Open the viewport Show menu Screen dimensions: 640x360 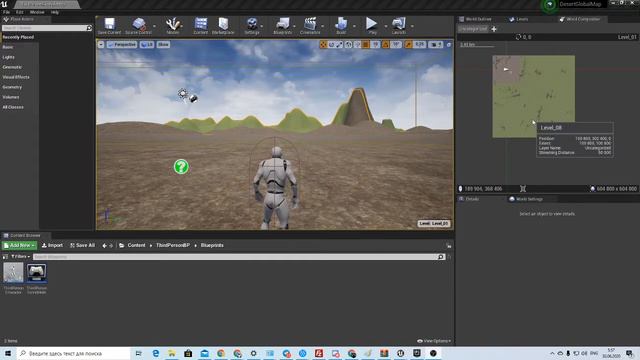point(163,44)
